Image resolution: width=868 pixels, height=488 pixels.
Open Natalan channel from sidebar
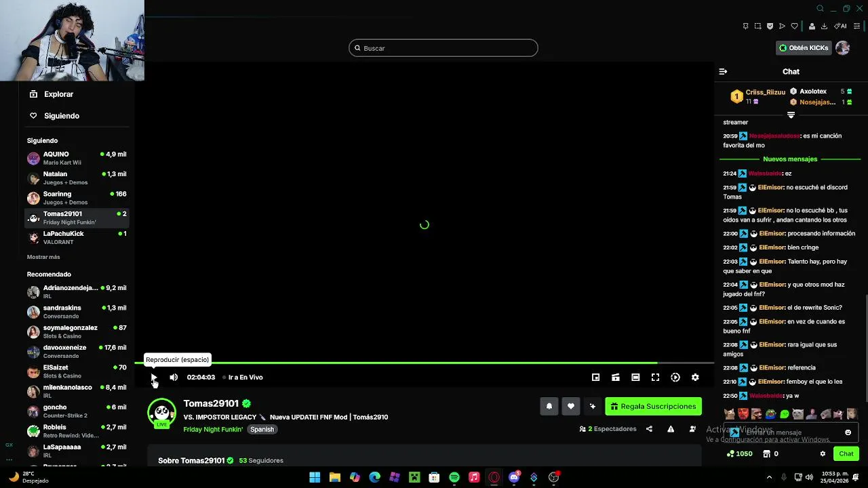point(77,178)
